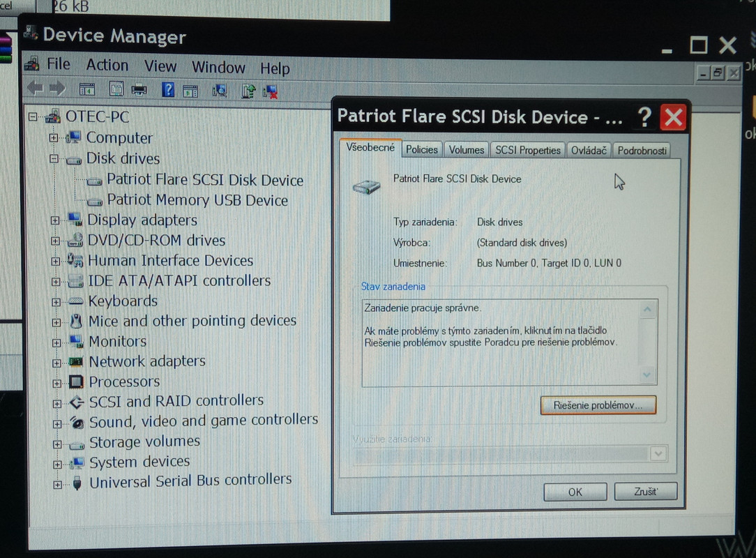
Task: Switch to the Všeobecné tab
Action: point(370,148)
